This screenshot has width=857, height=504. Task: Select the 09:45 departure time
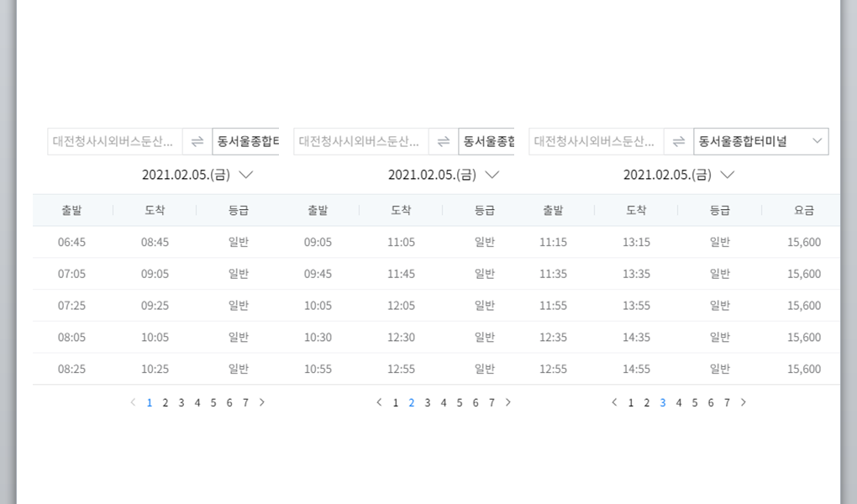[318, 274]
